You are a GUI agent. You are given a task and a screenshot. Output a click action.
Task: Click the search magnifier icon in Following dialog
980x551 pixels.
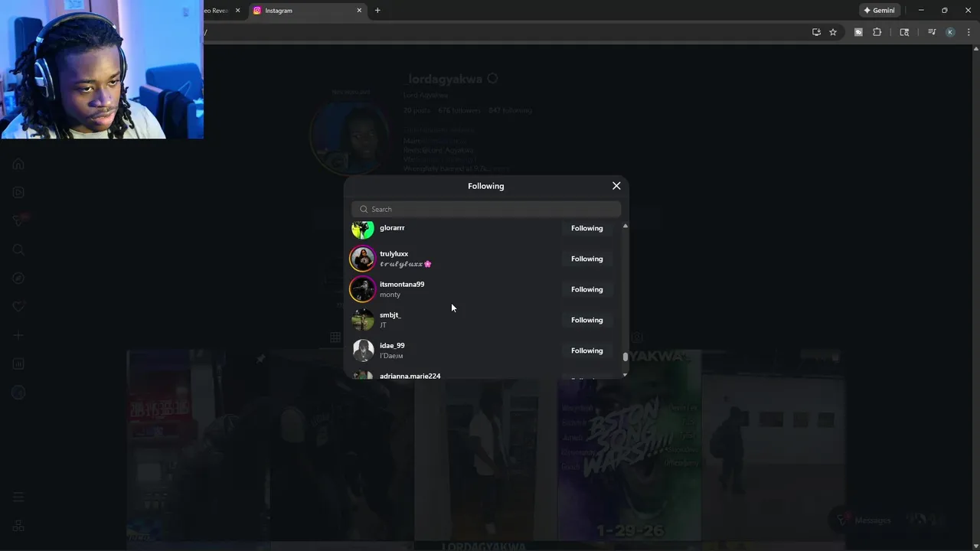(364, 209)
